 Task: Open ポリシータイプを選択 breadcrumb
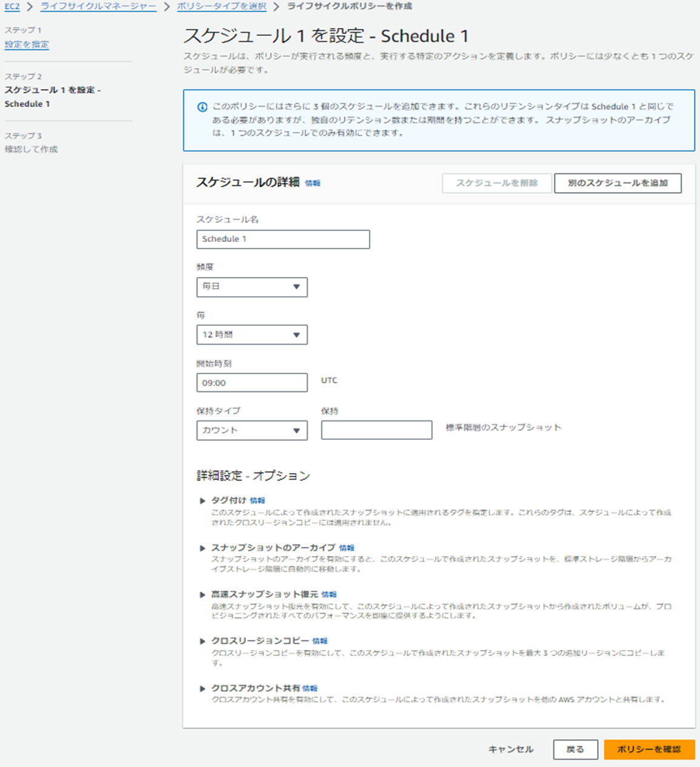tap(222, 7)
